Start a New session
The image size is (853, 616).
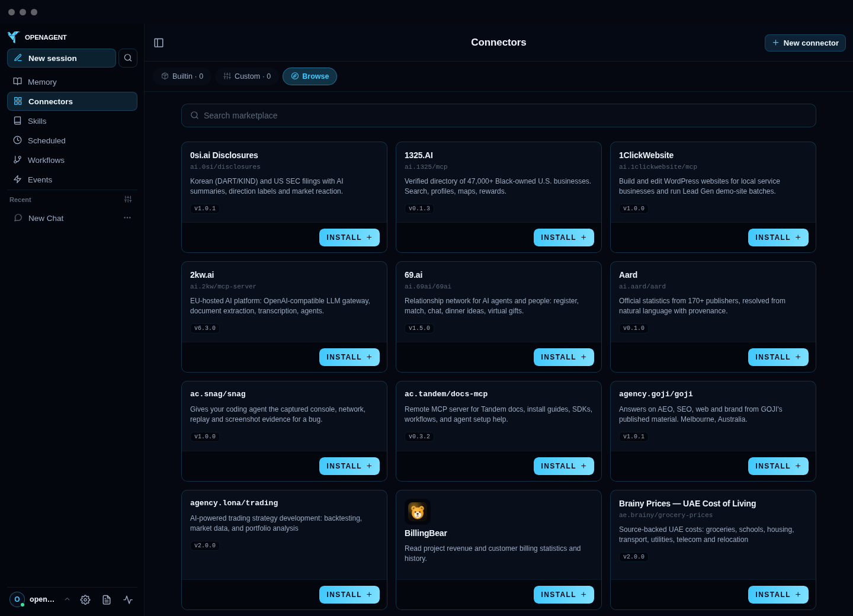pos(62,58)
